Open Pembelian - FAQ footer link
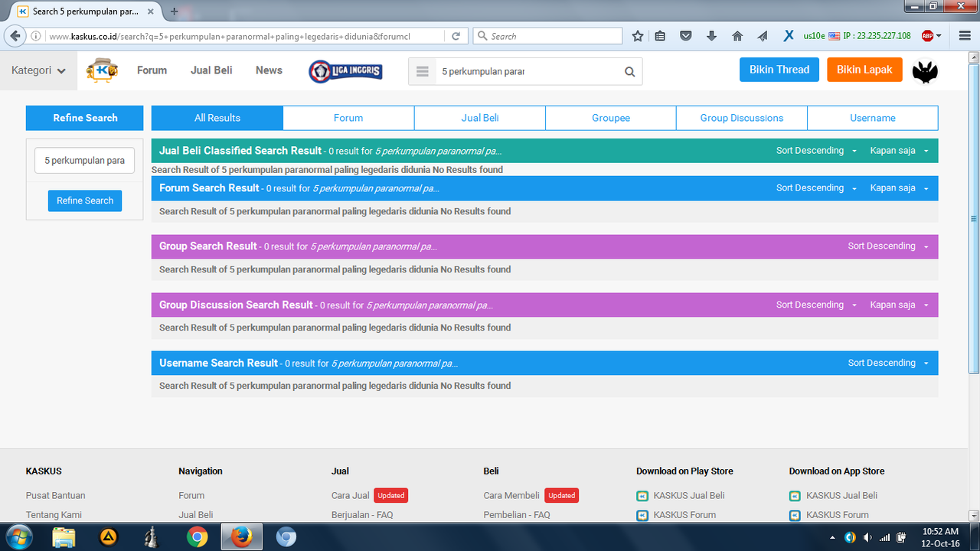 pyautogui.click(x=517, y=515)
